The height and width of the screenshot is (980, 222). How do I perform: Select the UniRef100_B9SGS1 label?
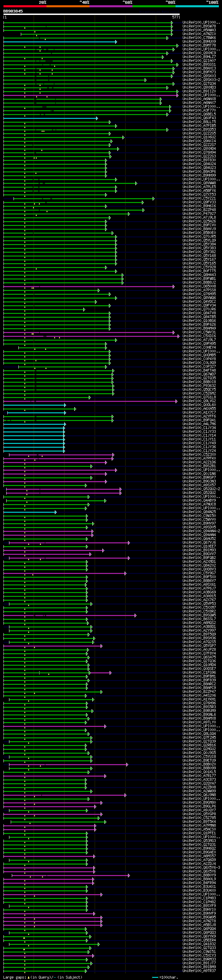199,64
